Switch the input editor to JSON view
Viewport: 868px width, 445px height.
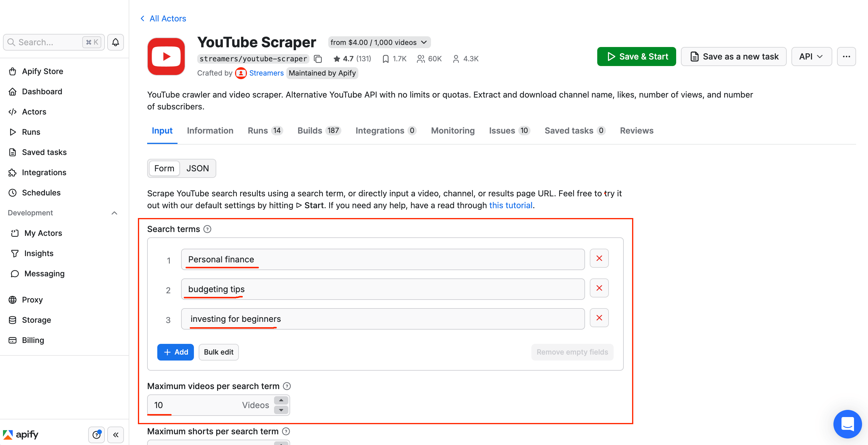(x=198, y=168)
